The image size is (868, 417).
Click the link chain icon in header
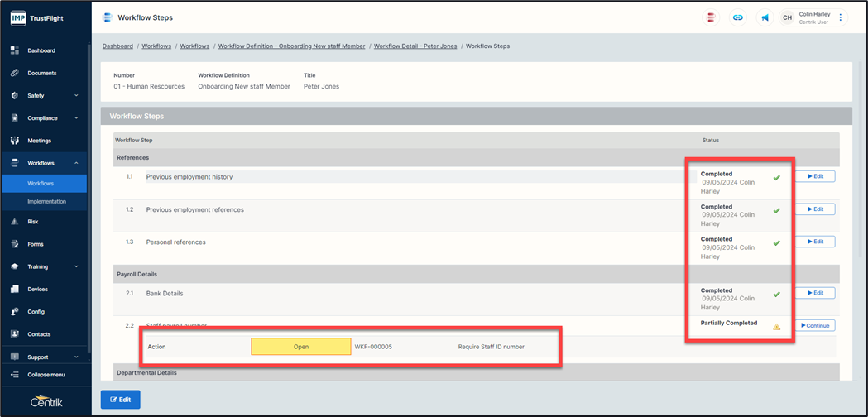click(738, 17)
